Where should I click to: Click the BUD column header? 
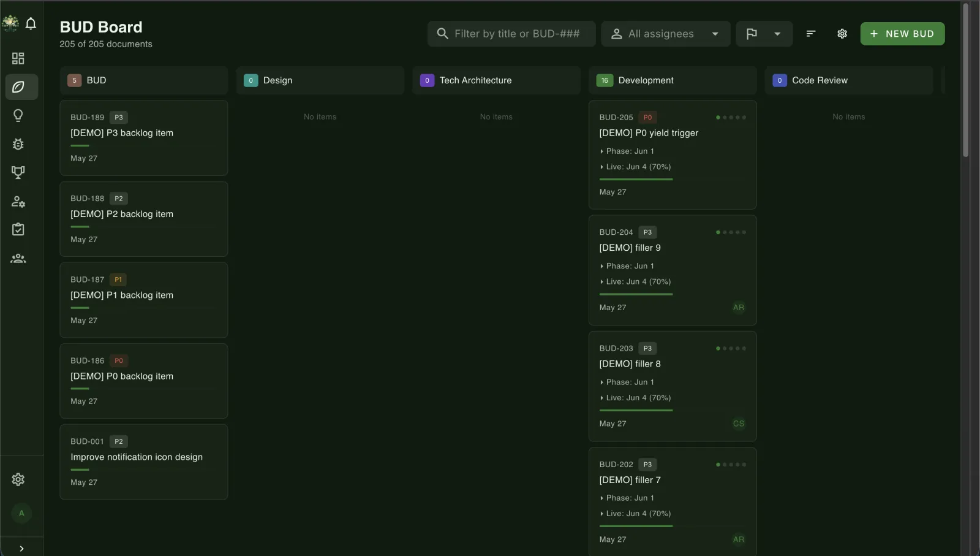[x=144, y=80]
